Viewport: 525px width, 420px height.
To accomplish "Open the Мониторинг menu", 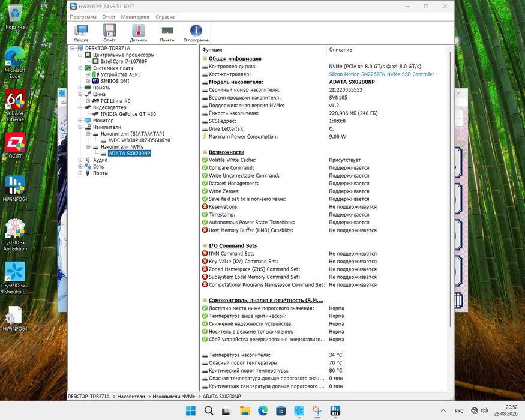I will [135, 17].
